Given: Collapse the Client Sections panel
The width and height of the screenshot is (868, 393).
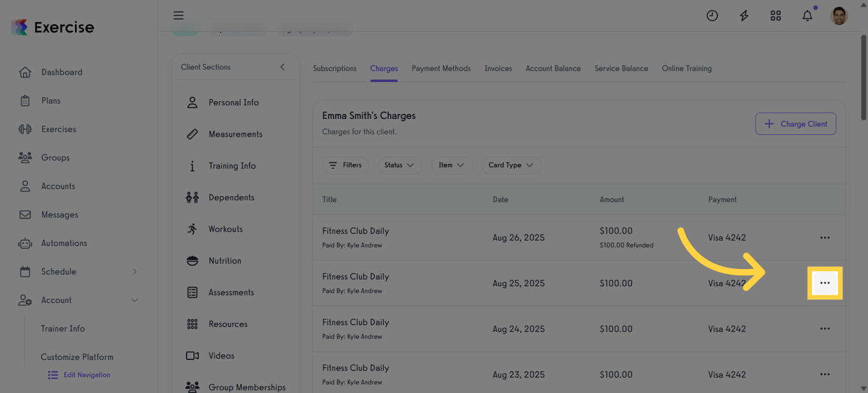Looking at the screenshot, I should tap(282, 67).
